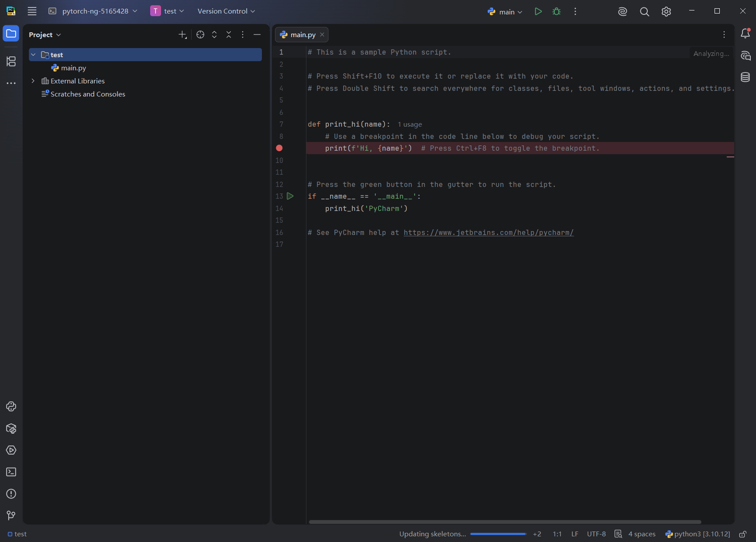756x542 pixels.
Task: Select opened file in Project tree
Action: tap(200, 35)
